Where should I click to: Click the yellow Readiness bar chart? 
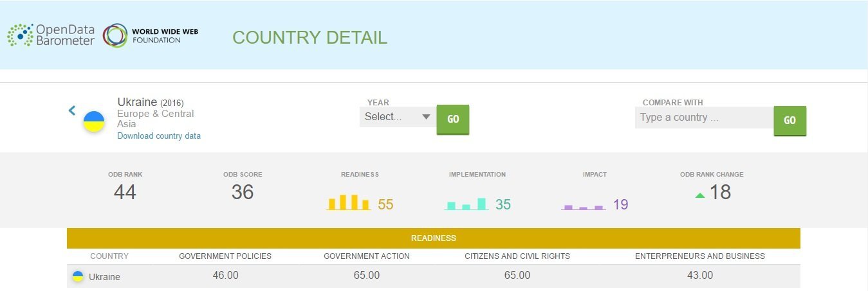click(x=349, y=202)
